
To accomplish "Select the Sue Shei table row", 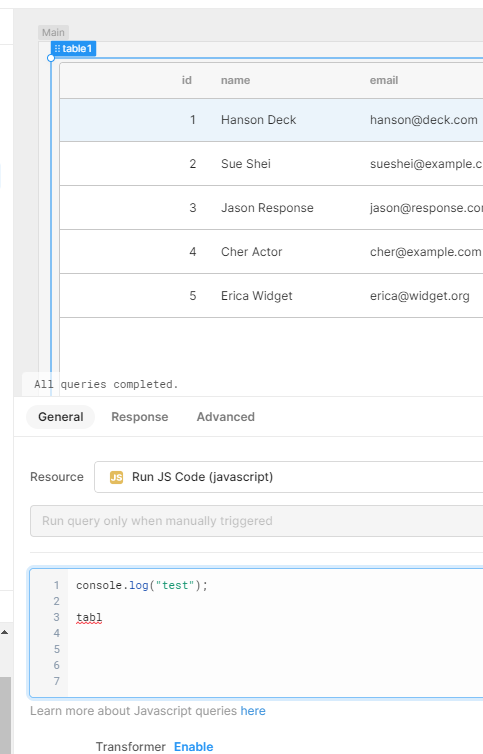I will coord(271,163).
